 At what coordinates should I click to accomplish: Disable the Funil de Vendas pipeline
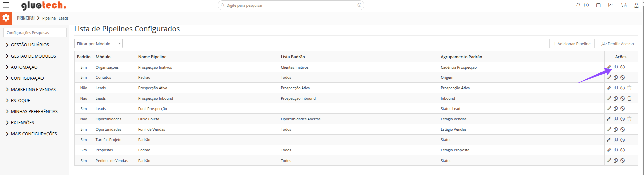pyautogui.click(x=623, y=129)
